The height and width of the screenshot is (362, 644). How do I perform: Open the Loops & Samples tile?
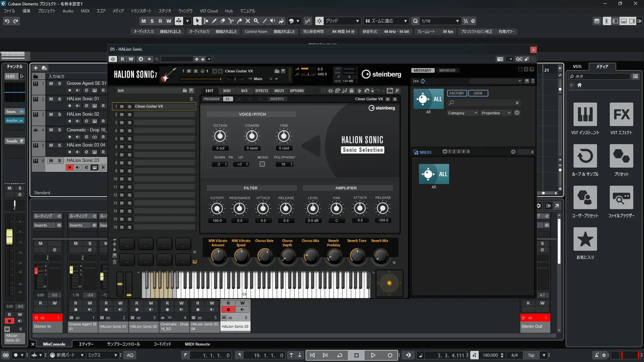point(585,156)
